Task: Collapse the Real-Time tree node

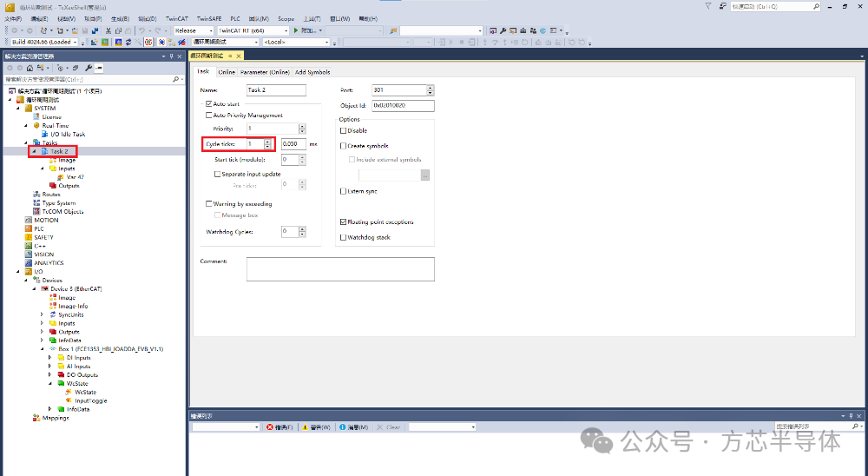Action: [26, 126]
